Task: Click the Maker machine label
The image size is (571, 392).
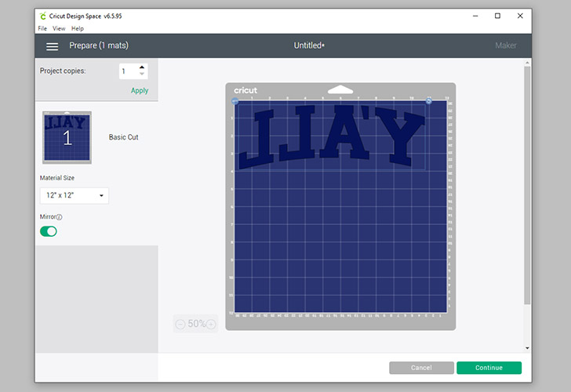Action: click(x=505, y=45)
